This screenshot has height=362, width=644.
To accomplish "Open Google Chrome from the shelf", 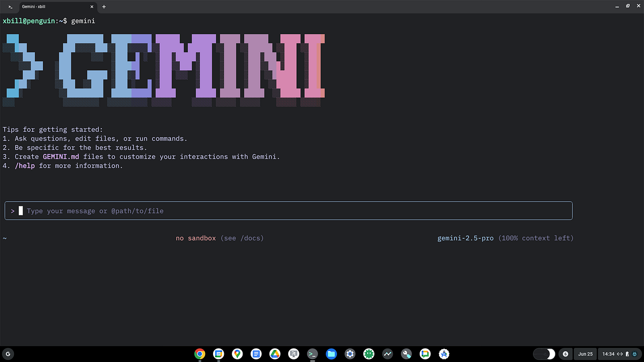I will click(x=200, y=354).
